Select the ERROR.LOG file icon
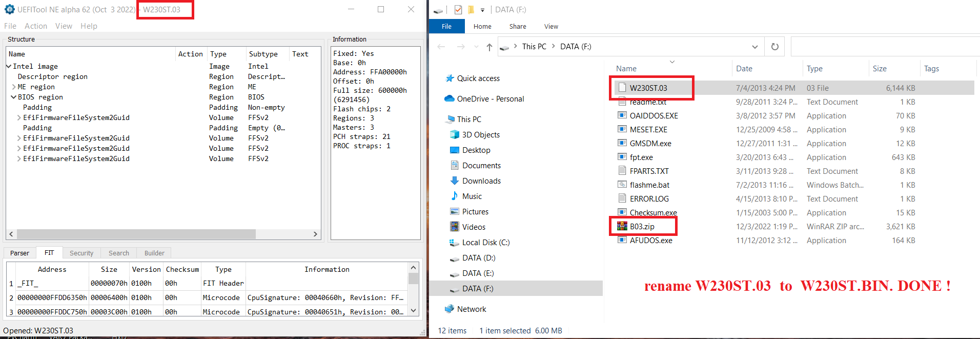Image resolution: width=980 pixels, height=339 pixels. click(x=622, y=198)
